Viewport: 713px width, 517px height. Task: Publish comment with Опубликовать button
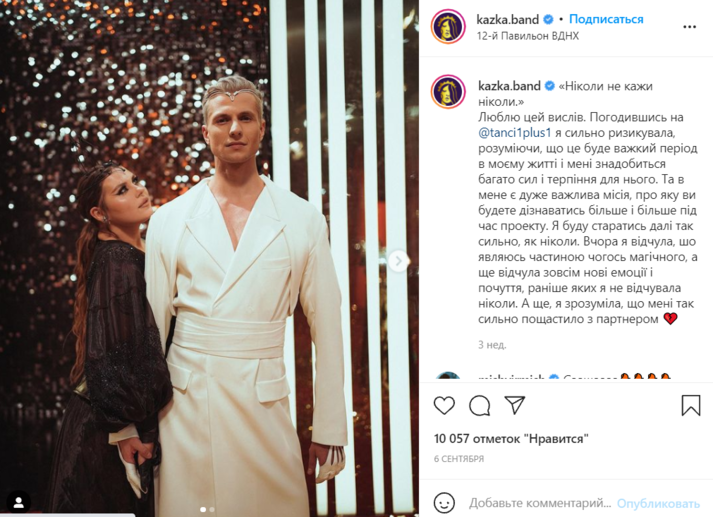pos(658,503)
